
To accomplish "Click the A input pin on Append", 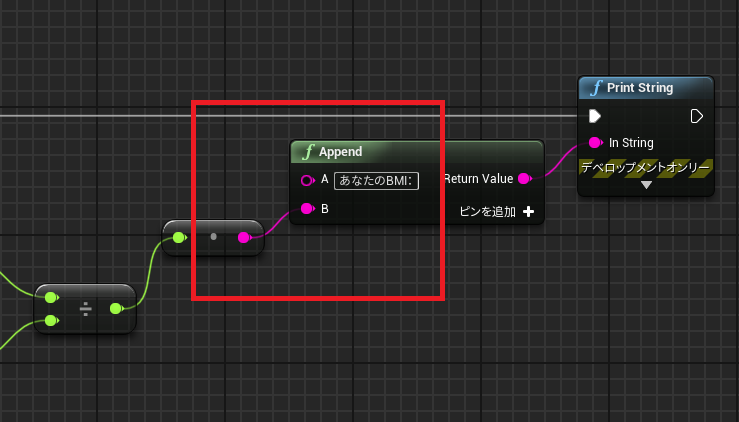I will coord(307,180).
